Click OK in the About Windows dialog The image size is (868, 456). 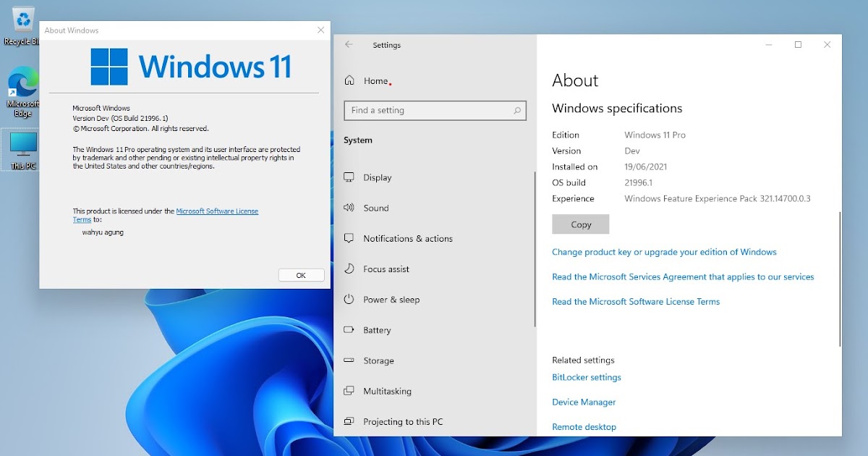point(301,275)
